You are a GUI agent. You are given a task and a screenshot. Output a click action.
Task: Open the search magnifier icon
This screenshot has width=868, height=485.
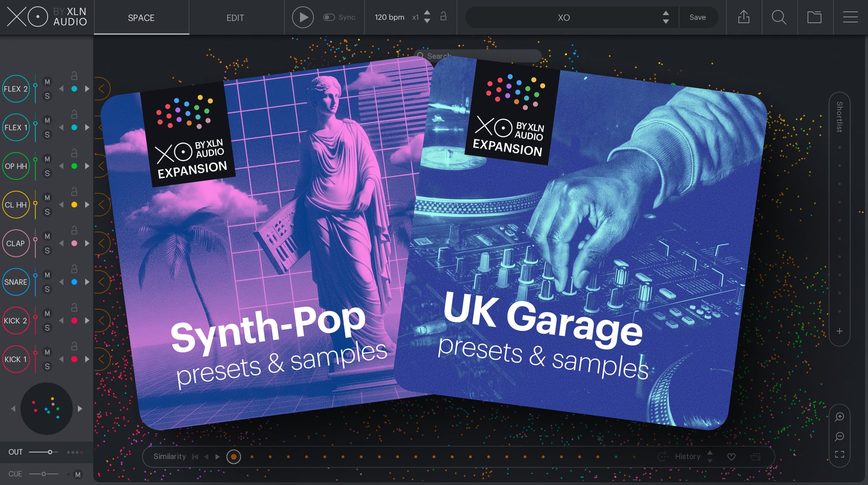tap(778, 17)
